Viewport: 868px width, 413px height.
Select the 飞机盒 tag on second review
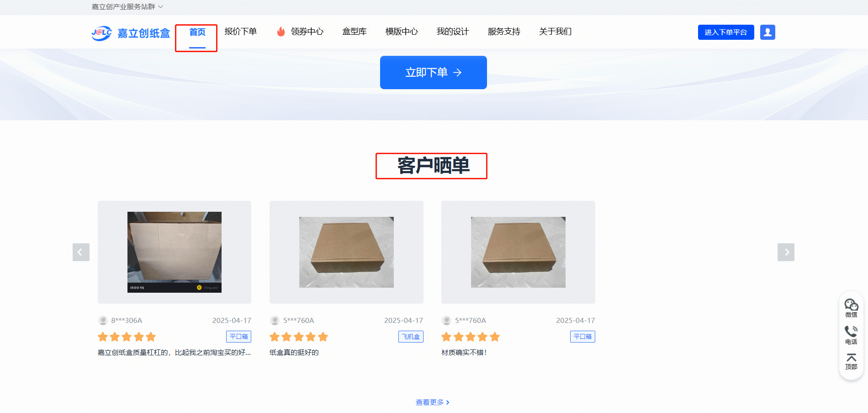point(411,337)
